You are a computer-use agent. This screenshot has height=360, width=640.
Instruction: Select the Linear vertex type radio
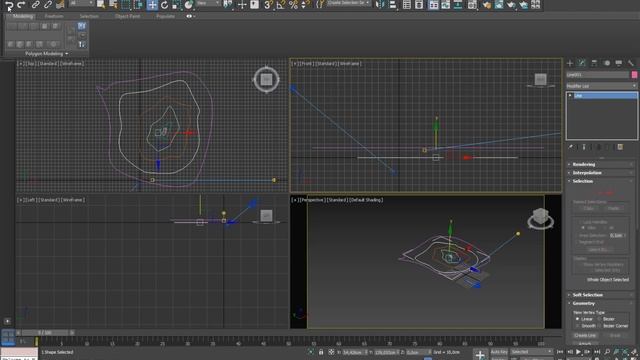tap(578, 319)
